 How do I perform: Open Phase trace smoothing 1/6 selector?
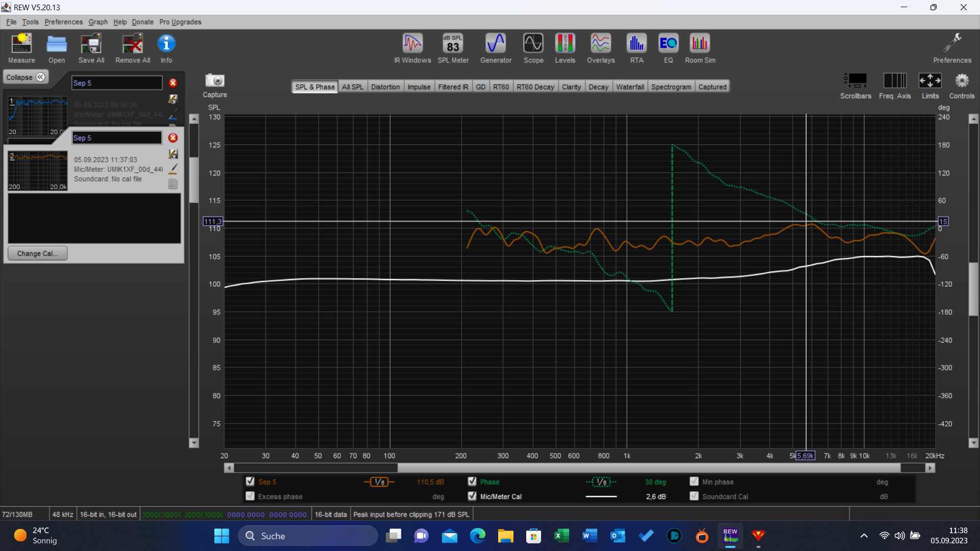pyautogui.click(x=601, y=482)
